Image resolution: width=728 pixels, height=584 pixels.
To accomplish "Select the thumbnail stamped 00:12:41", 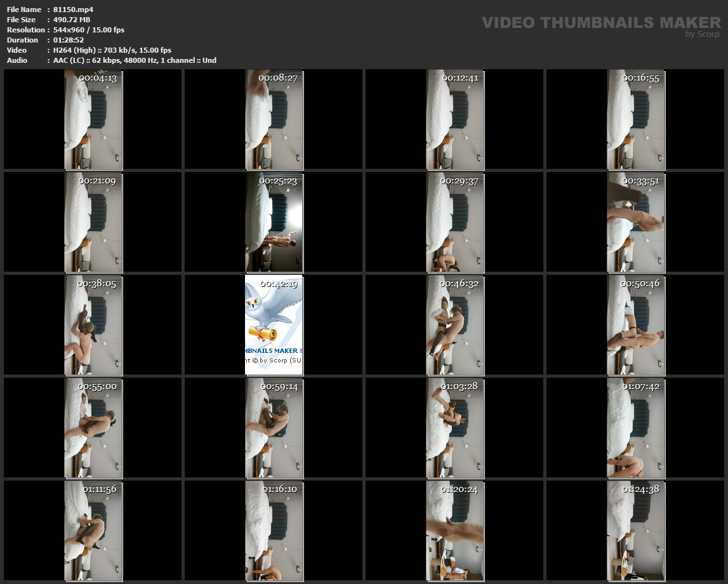I will click(455, 120).
